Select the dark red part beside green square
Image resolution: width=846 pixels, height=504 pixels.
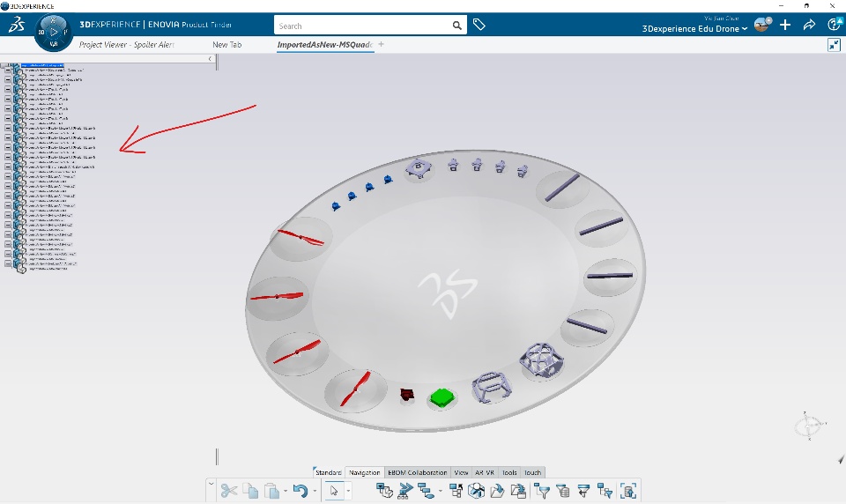click(407, 395)
